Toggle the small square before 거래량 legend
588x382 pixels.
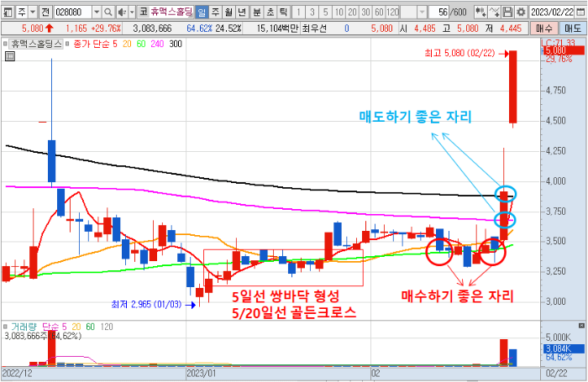[5, 327]
